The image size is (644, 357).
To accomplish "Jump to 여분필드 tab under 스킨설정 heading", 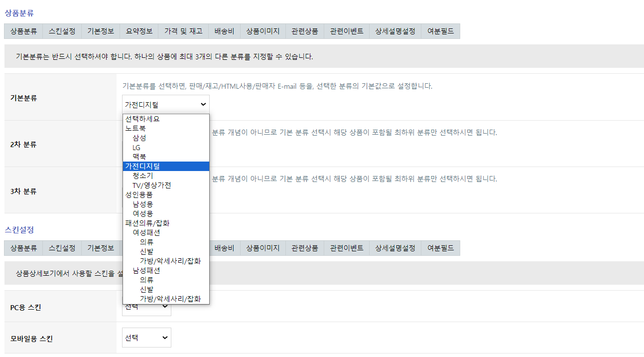I will [x=440, y=248].
